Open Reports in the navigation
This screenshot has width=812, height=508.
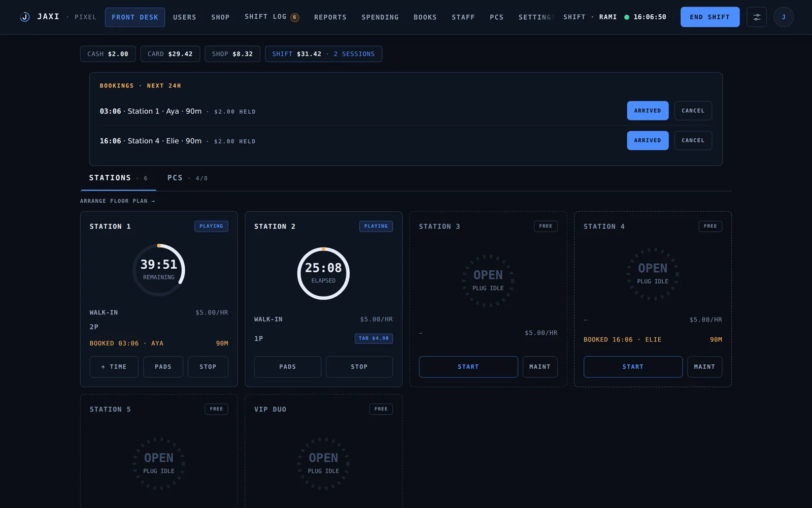(330, 17)
